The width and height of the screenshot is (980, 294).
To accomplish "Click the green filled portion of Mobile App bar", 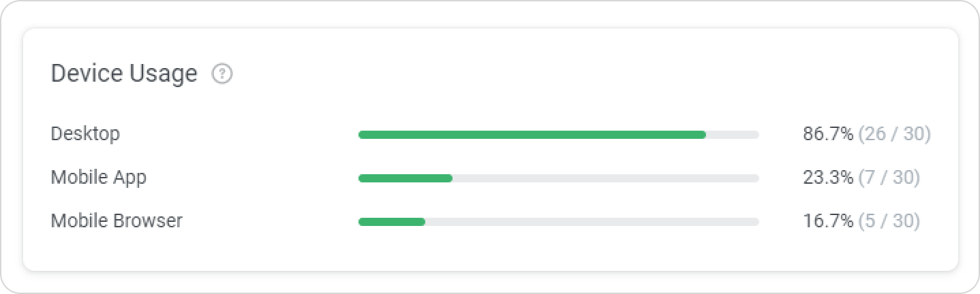I will click(405, 178).
